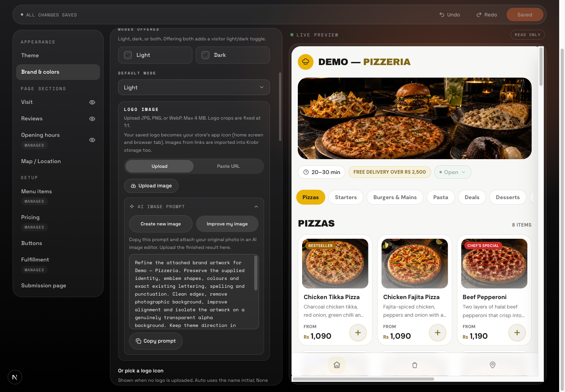The height and width of the screenshot is (392, 565).
Task: Select the Starters category tab
Action: click(346, 197)
